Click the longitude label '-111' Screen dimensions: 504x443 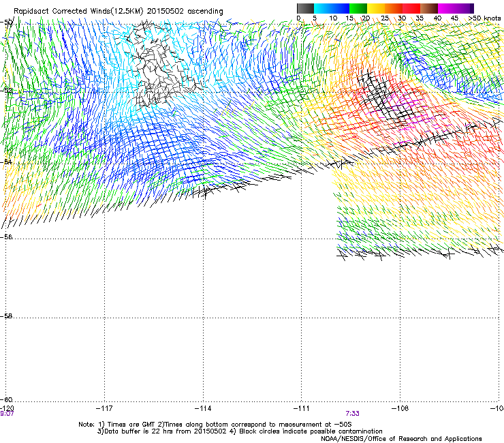click(x=302, y=408)
